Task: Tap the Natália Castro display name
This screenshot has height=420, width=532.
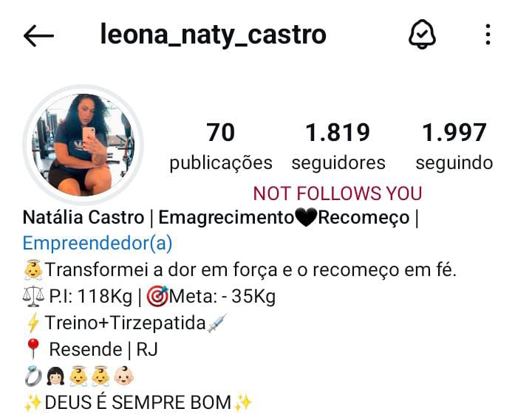Action: pos(83,218)
